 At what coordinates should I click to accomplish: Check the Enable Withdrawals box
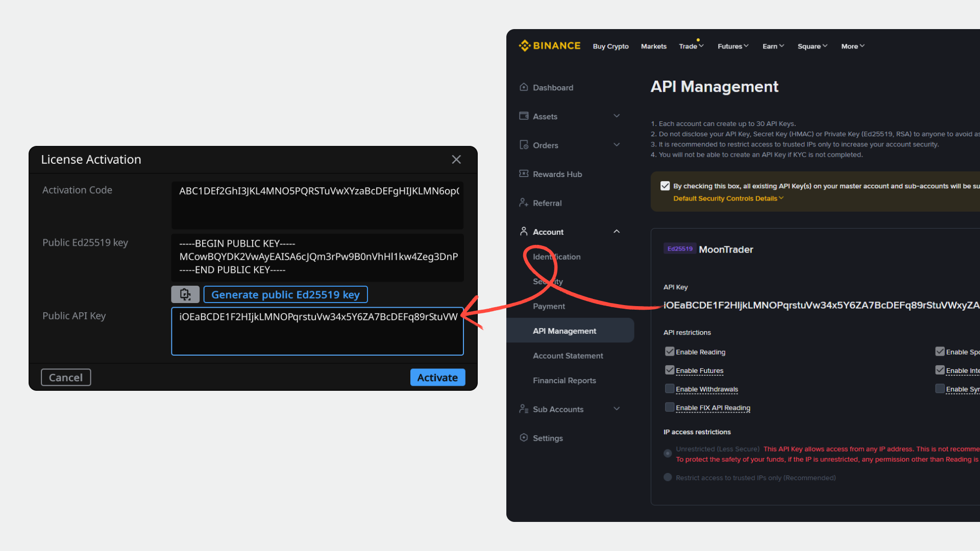670,389
